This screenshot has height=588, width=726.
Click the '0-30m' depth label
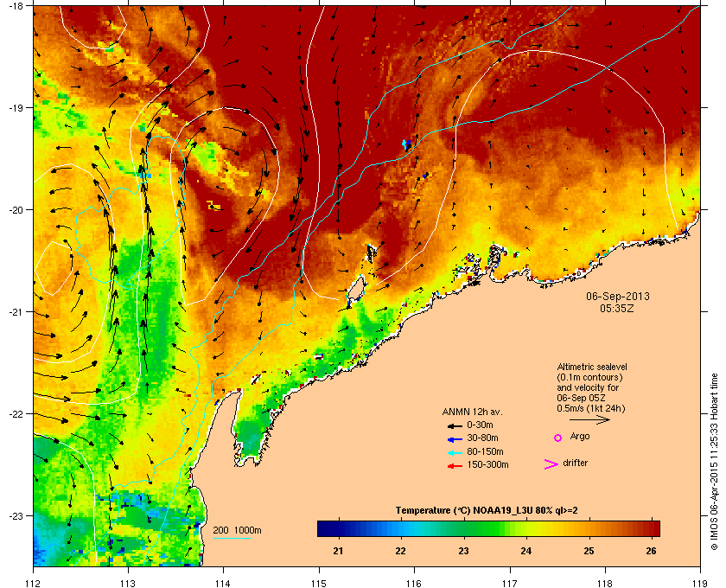[x=480, y=425]
